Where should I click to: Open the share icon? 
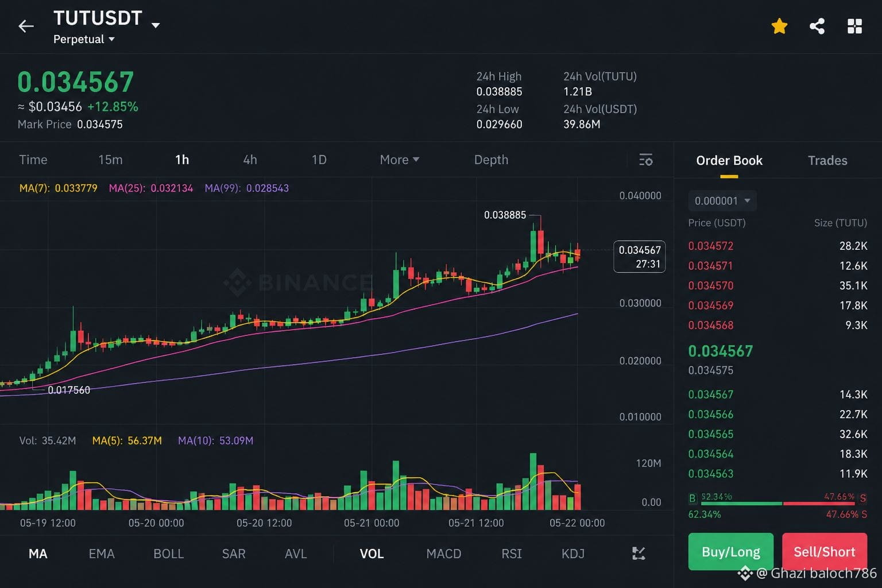[817, 26]
